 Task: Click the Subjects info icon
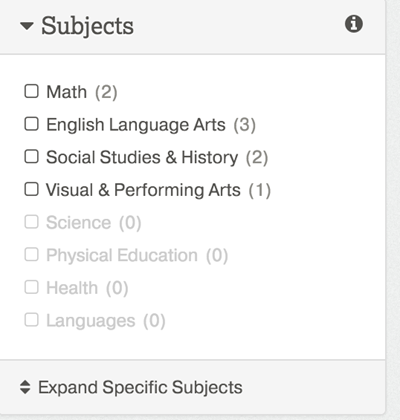point(354,24)
